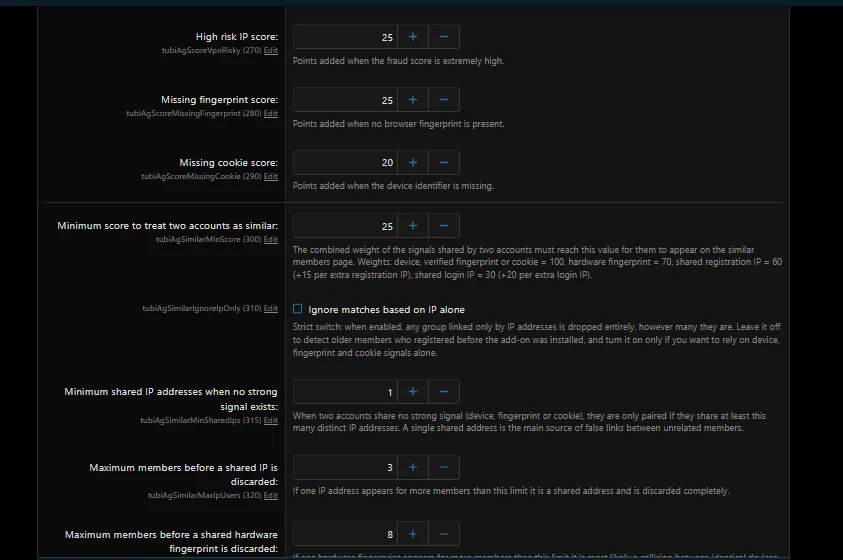Increase the Missing fingerprint score
The image size is (843, 560).
click(x=413, y=100)
